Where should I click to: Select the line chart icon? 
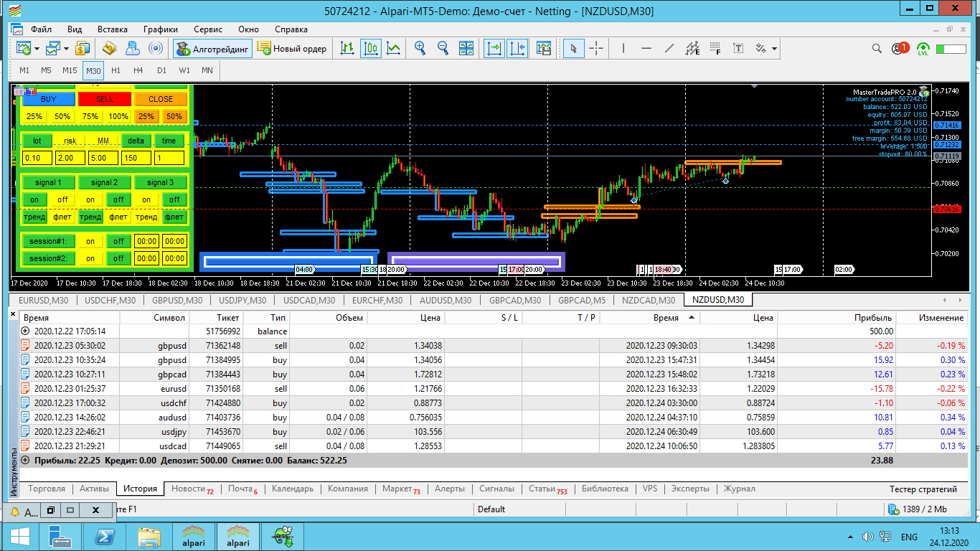pos(393,49)
